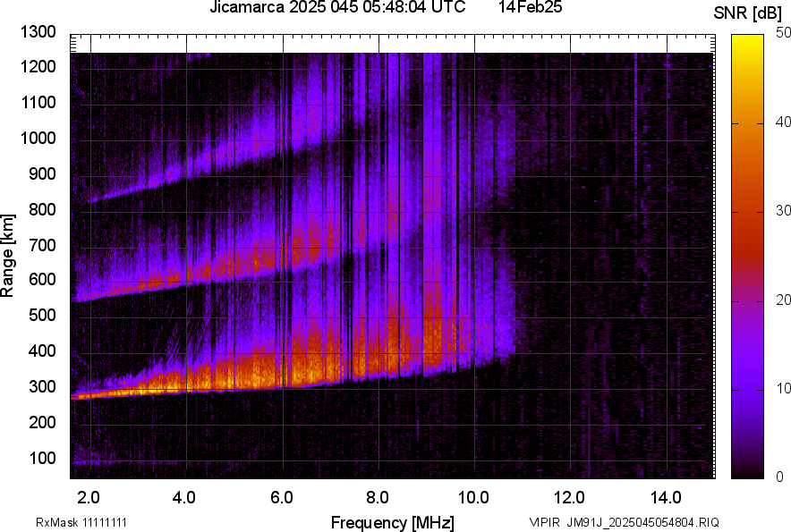This screenshot has width=791, height=532.
Task: Click the 0 tick label on the colorbar
Action: click(780, 477)
